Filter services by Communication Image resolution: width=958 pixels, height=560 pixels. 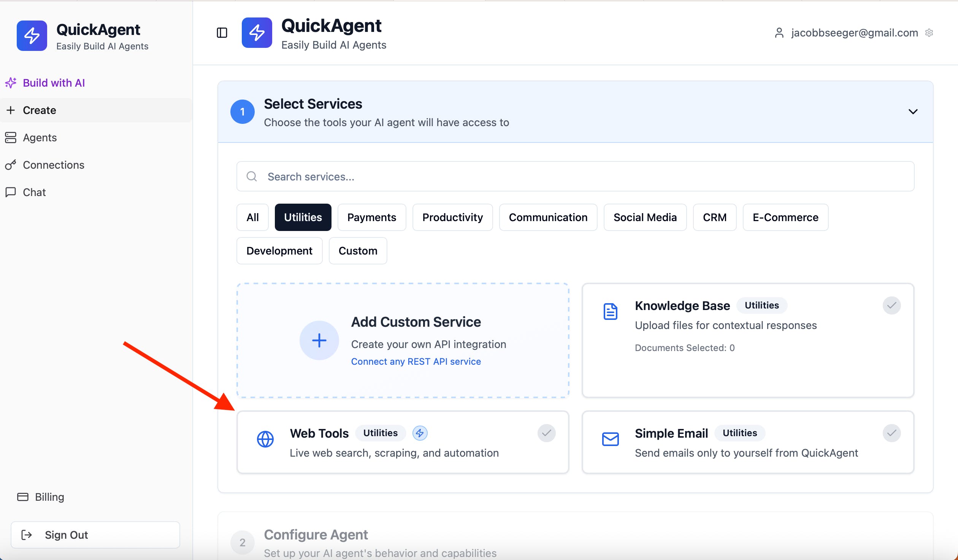pyautogui.click(x=548, y=217)
